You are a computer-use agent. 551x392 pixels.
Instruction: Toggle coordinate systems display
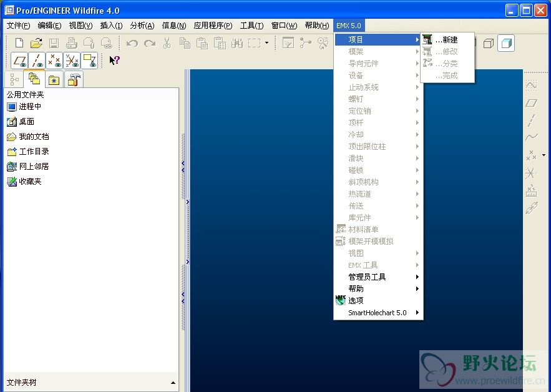pyautogui.click(x=72, y=61)
